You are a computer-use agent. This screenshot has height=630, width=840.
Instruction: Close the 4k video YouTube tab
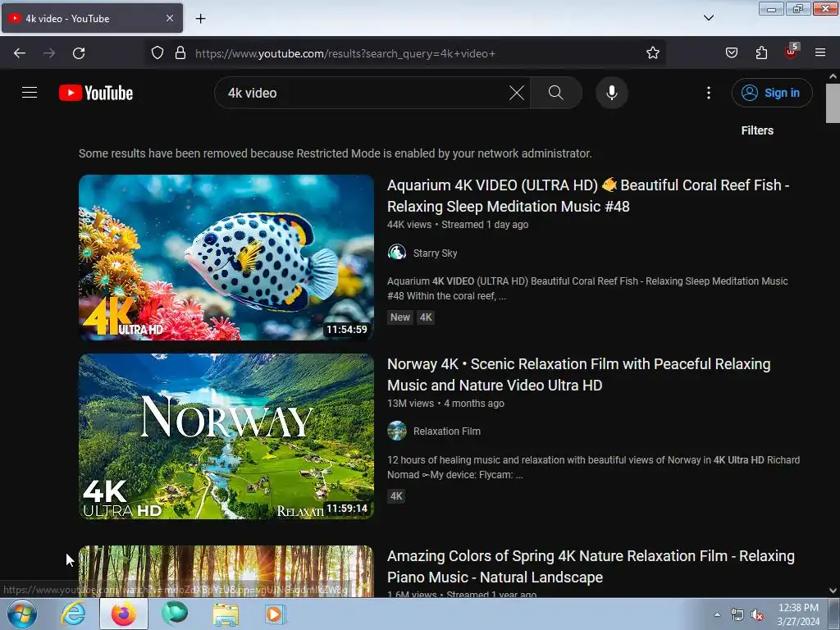coord(169,18)
